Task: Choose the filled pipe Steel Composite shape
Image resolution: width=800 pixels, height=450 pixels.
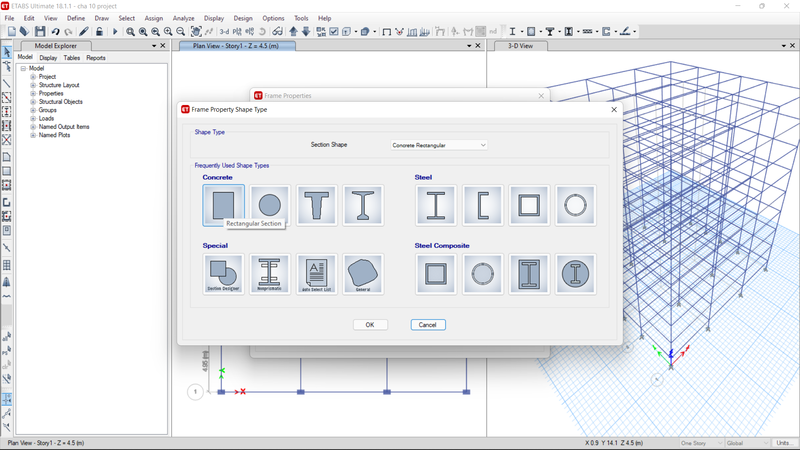Action: (x=483, y=274)
